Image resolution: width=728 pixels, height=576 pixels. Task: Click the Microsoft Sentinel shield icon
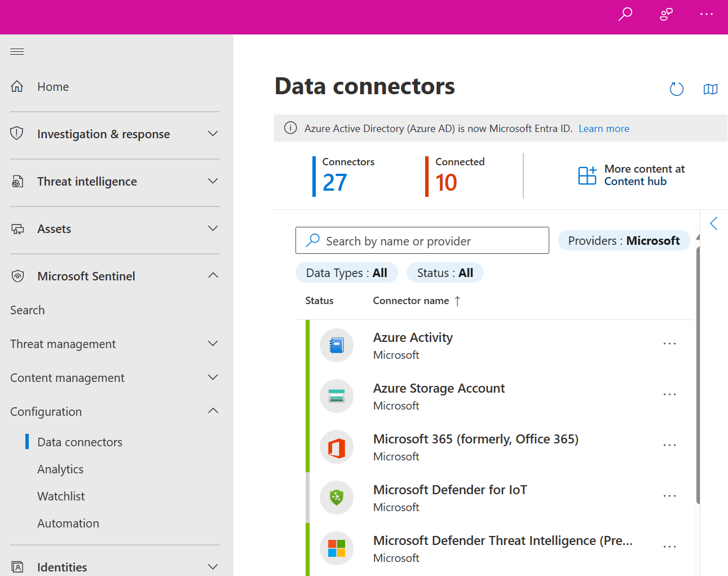[17, 276]
